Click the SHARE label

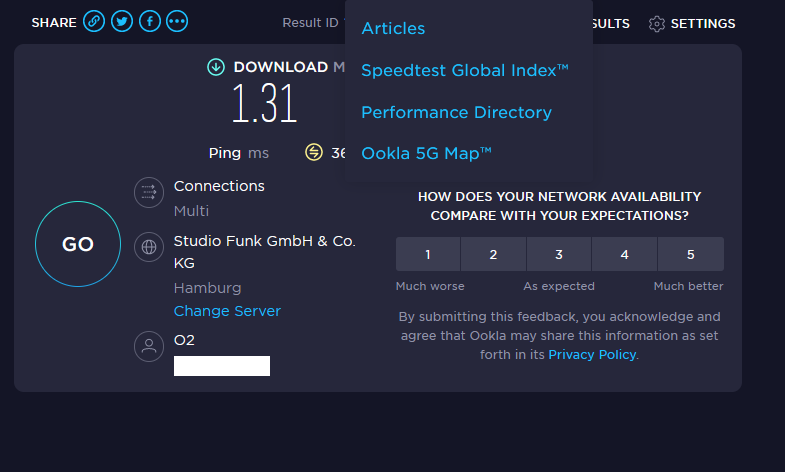point(54,23)
